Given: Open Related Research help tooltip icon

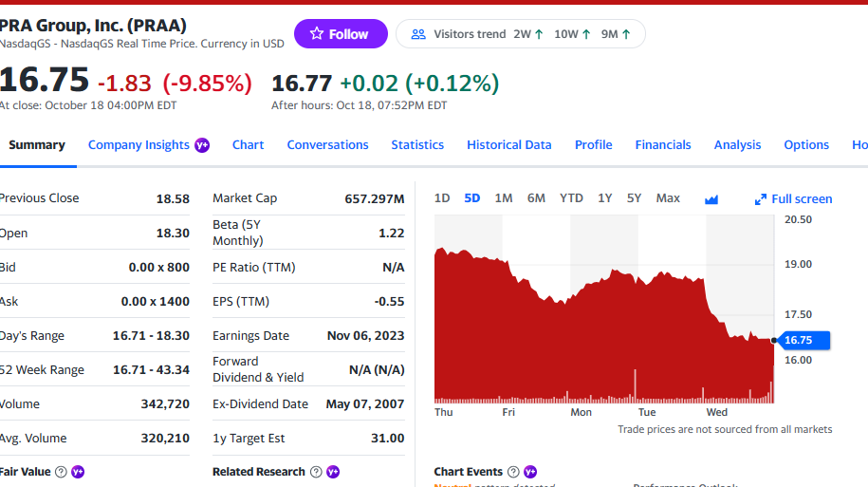Looking at the screenshot, I should 317,472.
